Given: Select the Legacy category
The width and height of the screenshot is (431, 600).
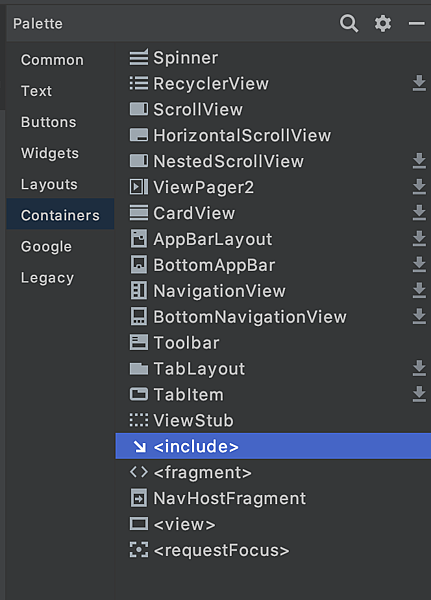Looking at the screenshot, I should tap(47, 278).
